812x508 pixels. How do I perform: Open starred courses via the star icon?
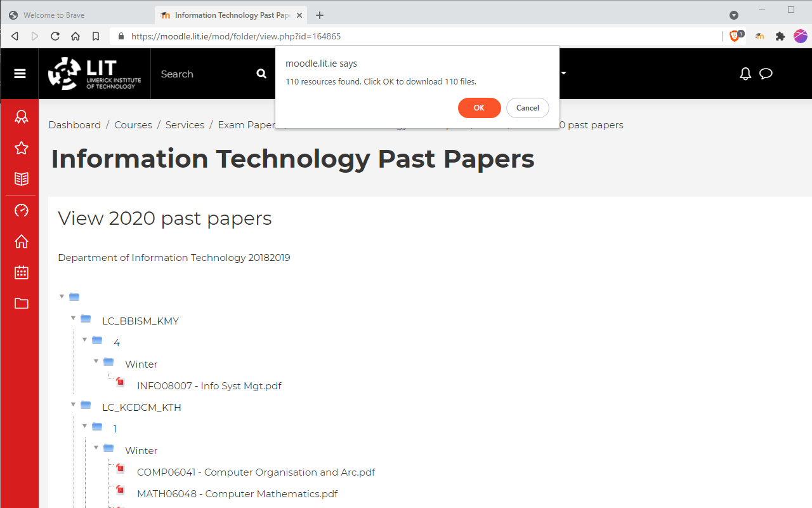pos(21,147)
